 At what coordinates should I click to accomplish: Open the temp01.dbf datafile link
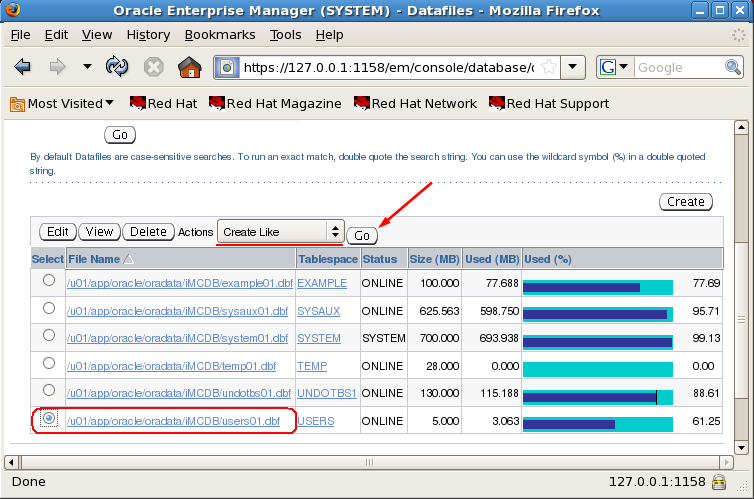click(x=172, y=366)
